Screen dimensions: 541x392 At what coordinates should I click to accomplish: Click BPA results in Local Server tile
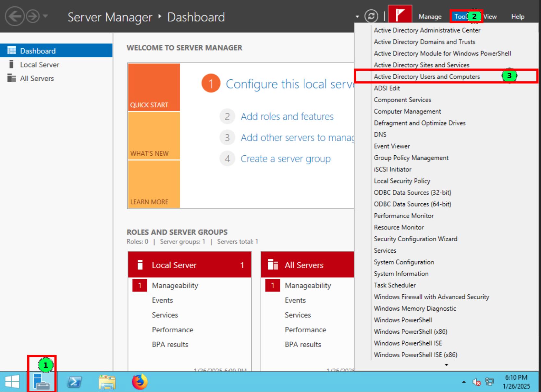pyautogui.click(x=170, y=344)
